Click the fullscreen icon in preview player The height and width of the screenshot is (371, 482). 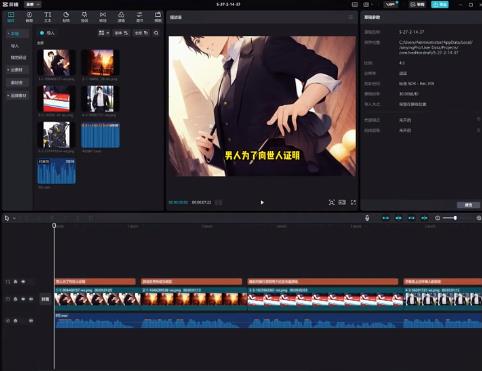click(x=353, y=202)
